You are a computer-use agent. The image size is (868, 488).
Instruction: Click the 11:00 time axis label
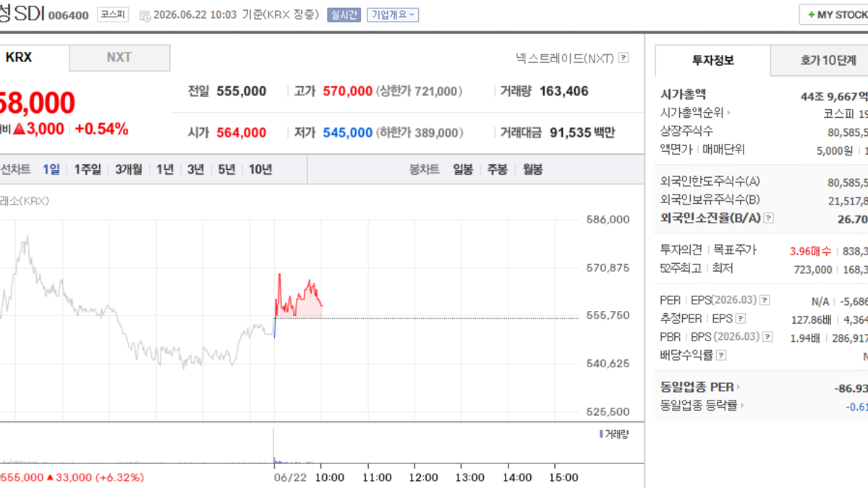point(377,477)
